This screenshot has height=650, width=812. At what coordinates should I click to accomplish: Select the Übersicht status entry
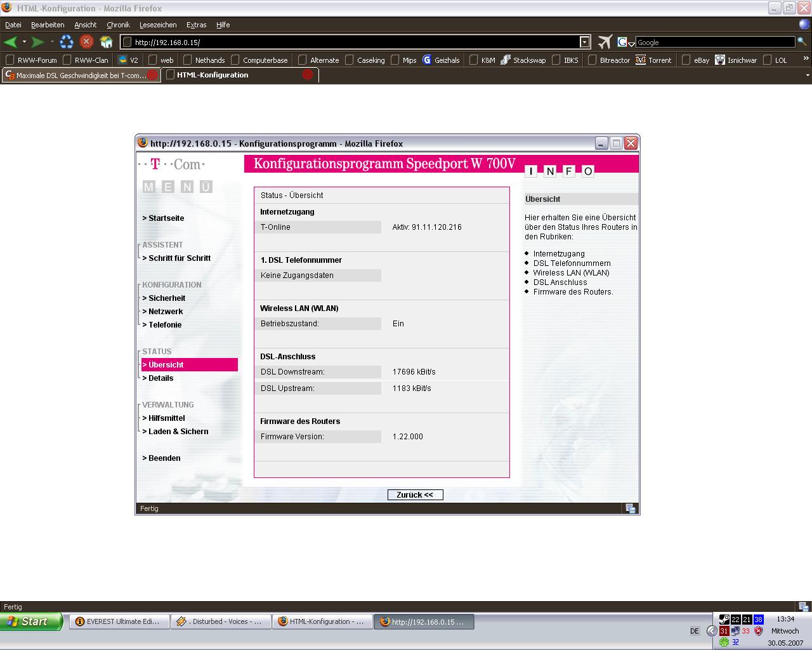[190, 364]
